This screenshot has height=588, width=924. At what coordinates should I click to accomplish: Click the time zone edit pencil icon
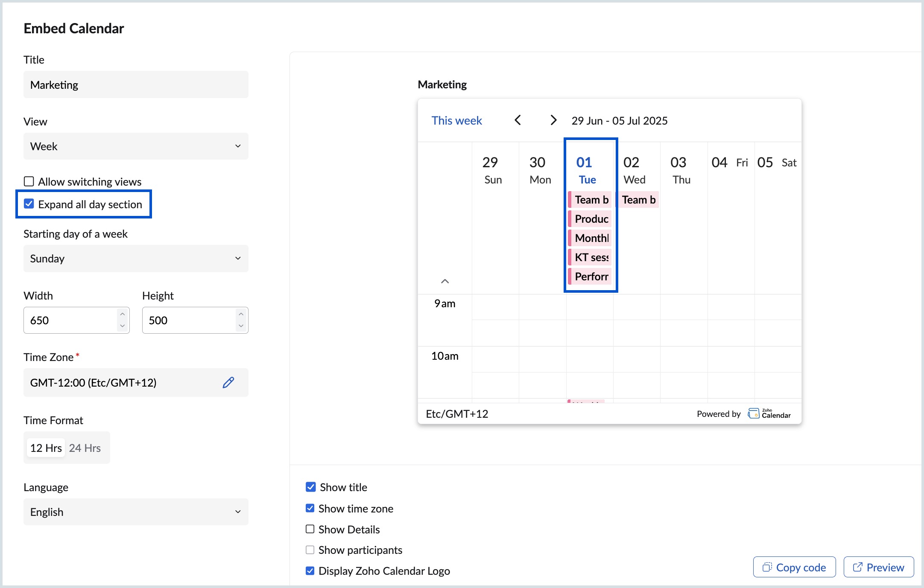point(228,382)
